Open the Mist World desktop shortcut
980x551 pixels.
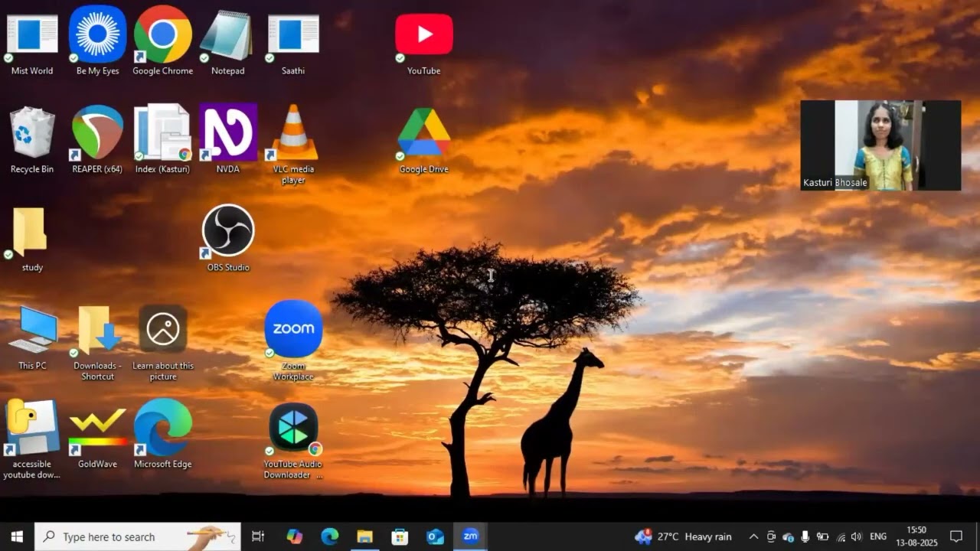32,43
